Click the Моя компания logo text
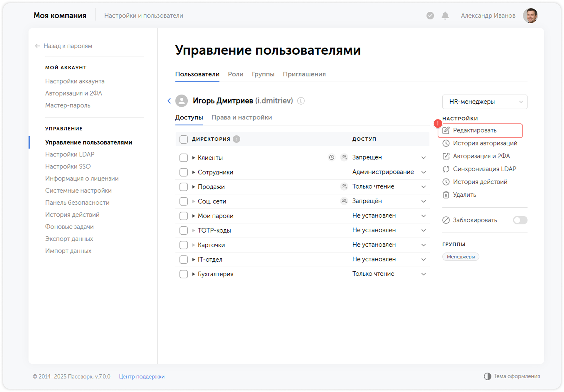 60,16
